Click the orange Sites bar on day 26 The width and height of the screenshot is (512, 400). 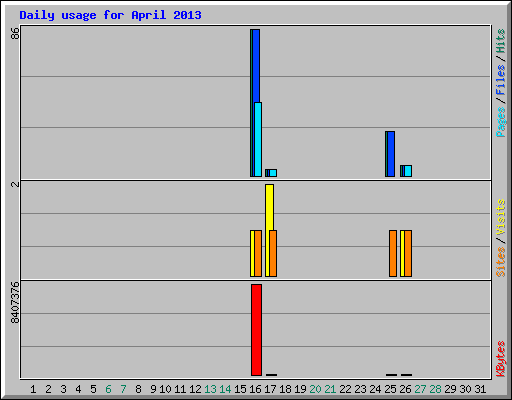[408, 253]
